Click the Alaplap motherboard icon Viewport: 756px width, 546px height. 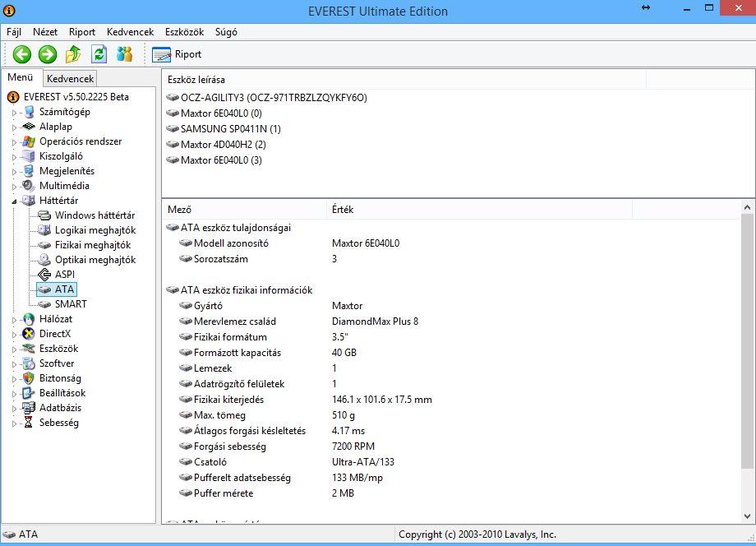29,127
